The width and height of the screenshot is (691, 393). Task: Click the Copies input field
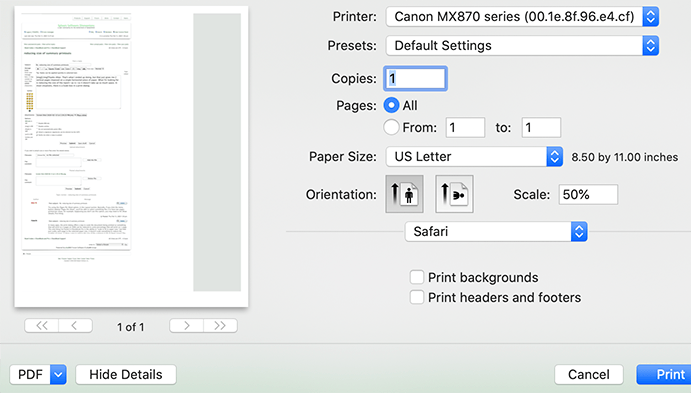coord(415,78)
